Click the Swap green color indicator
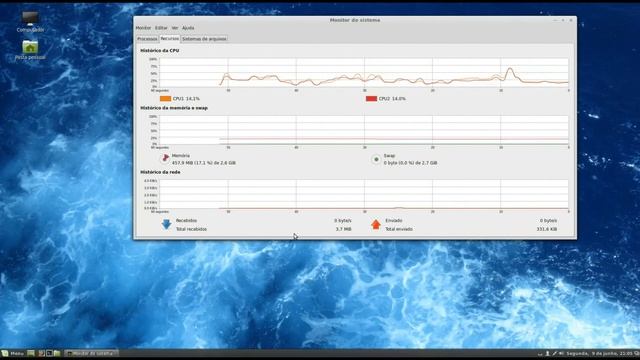 pyautogui.click(x=376, y=159)
